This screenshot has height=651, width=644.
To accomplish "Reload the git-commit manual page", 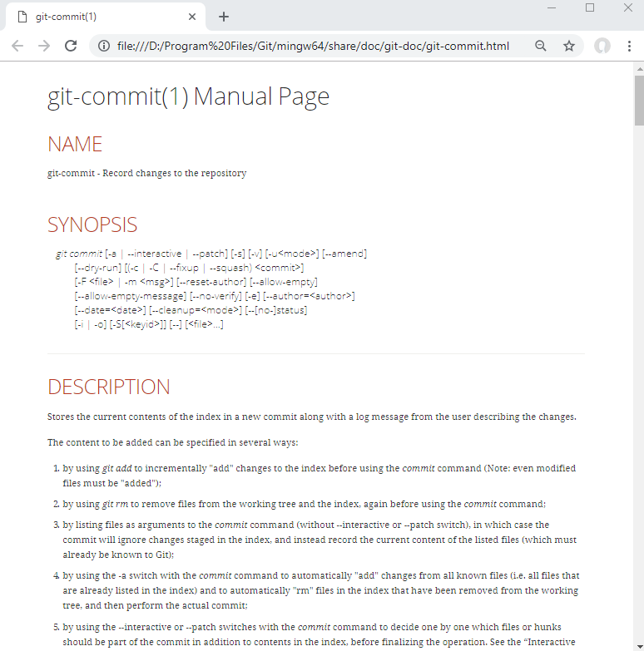I will (x=72, y=46).
